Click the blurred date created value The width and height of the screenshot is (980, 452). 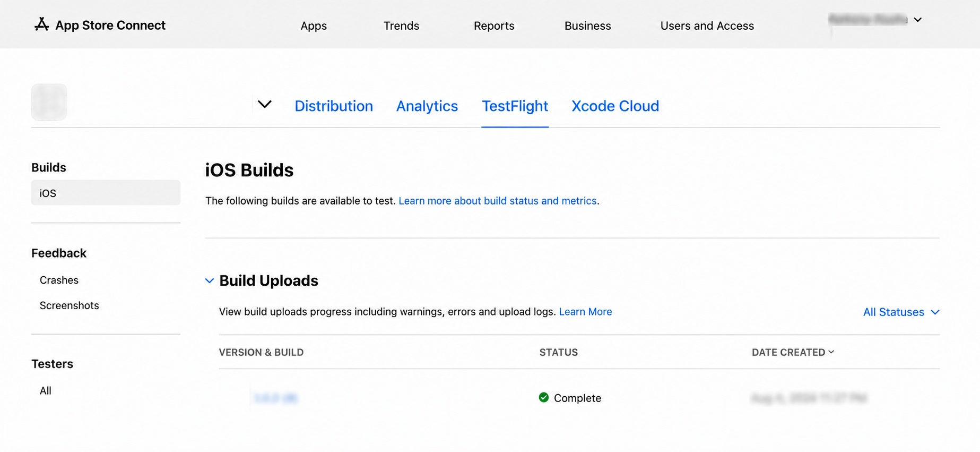pos(809,398)
